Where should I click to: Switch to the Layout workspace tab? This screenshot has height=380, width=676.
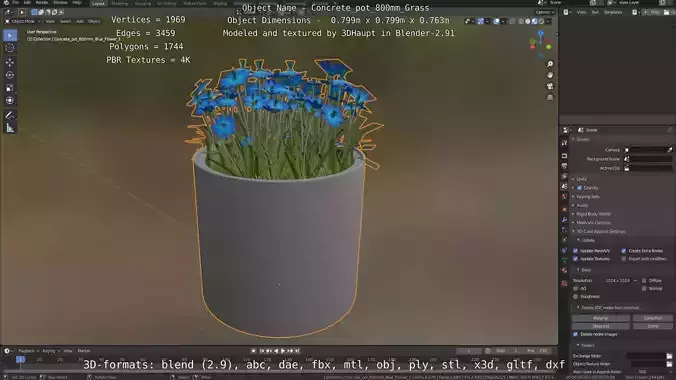tap(98, 3)
